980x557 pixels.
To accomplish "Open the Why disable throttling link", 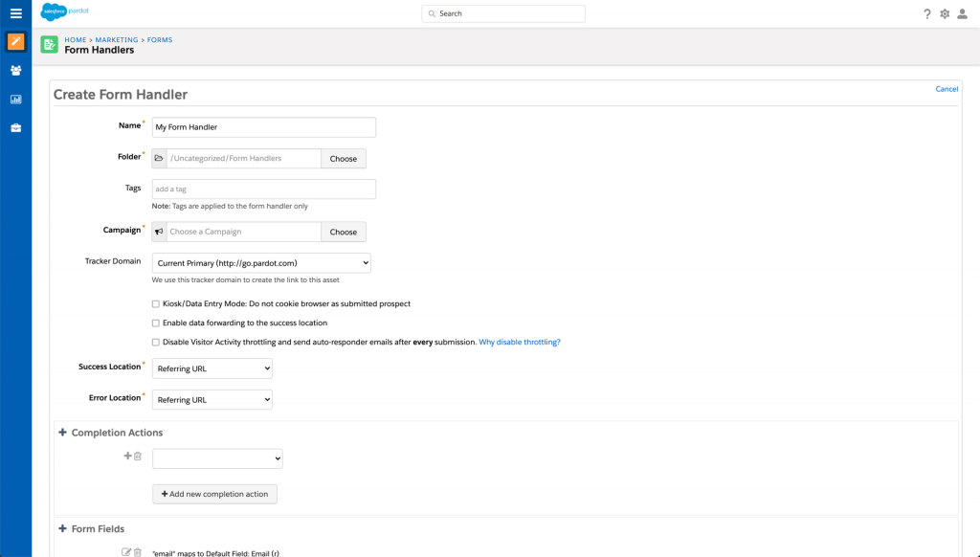I will 520,341.
